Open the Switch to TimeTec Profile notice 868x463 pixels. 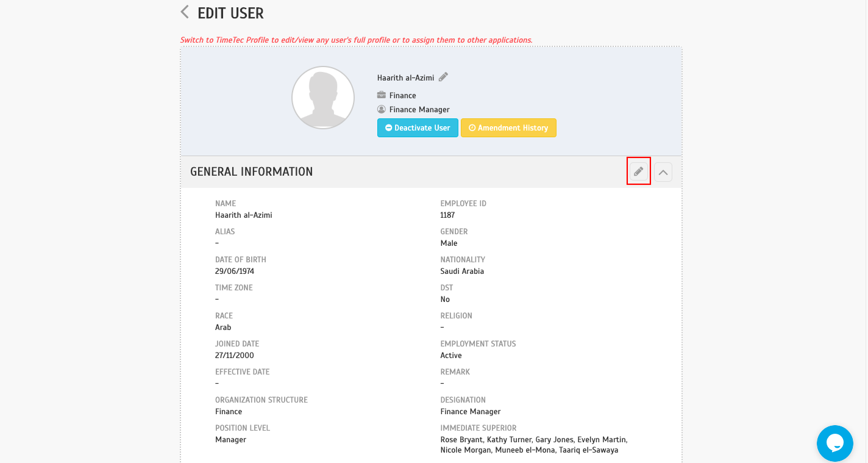pos(356,40)
